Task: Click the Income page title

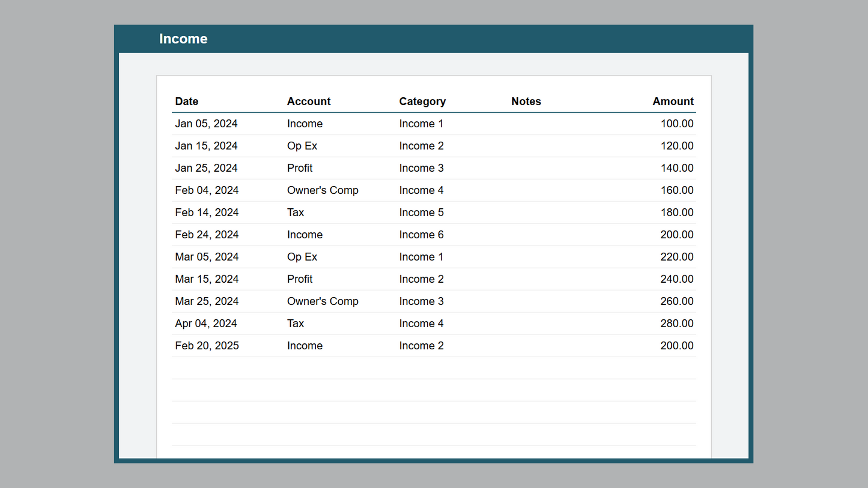Action: [183, 39]
